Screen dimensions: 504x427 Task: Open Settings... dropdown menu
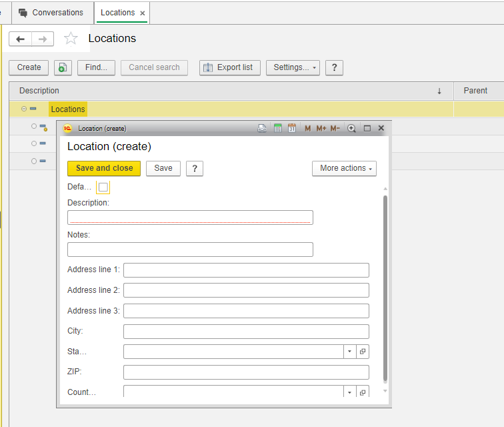coord(293,67)
